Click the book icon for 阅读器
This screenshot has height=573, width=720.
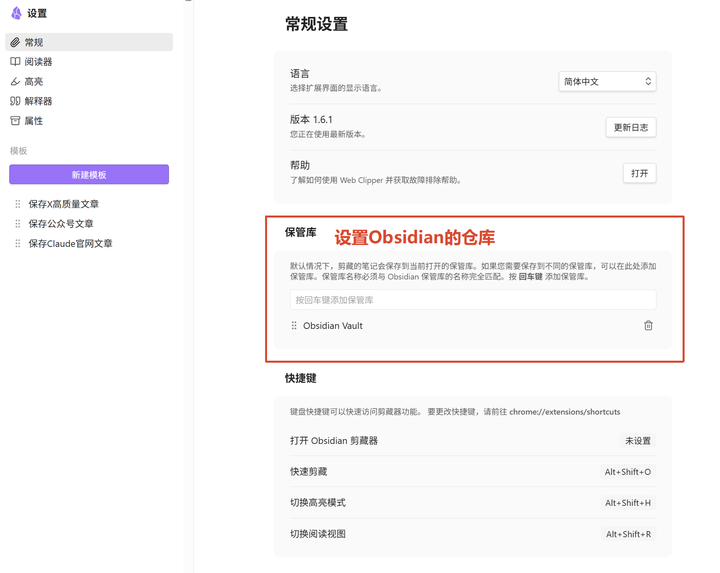pyautogui.click(x=15, y=62)
